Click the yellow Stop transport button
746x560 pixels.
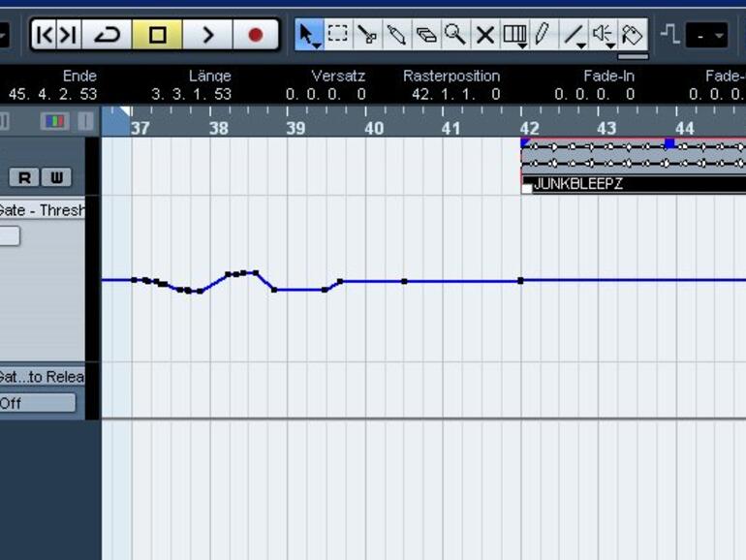coord(157,35)
